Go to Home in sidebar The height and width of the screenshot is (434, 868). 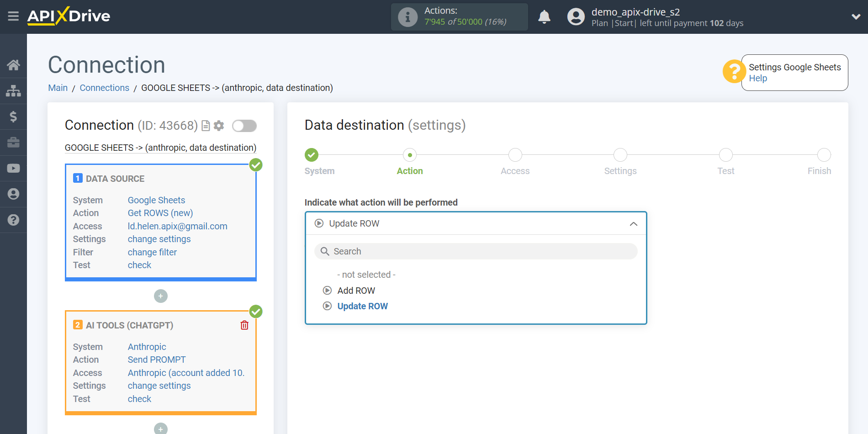pos(13,65)
